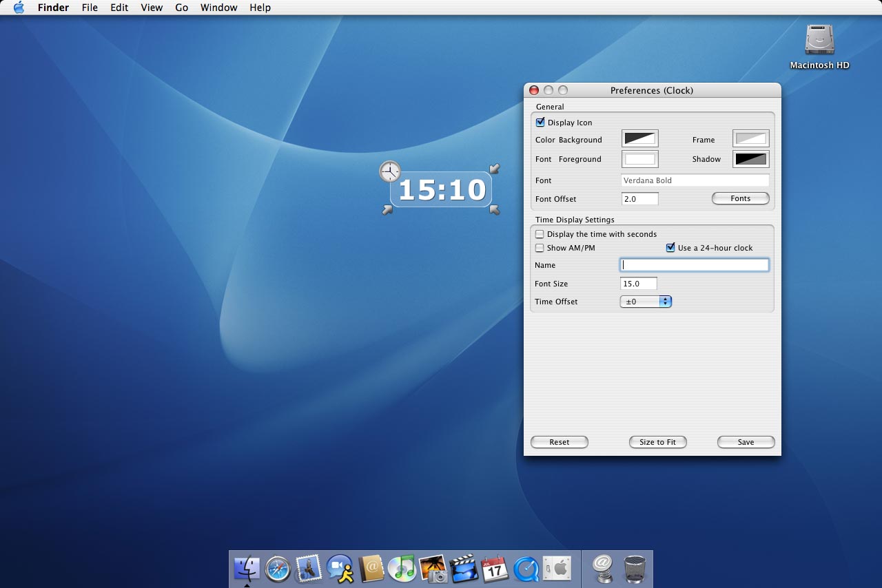
Task: Open QuickTime Player from the Dock
Action: (526, 569)
